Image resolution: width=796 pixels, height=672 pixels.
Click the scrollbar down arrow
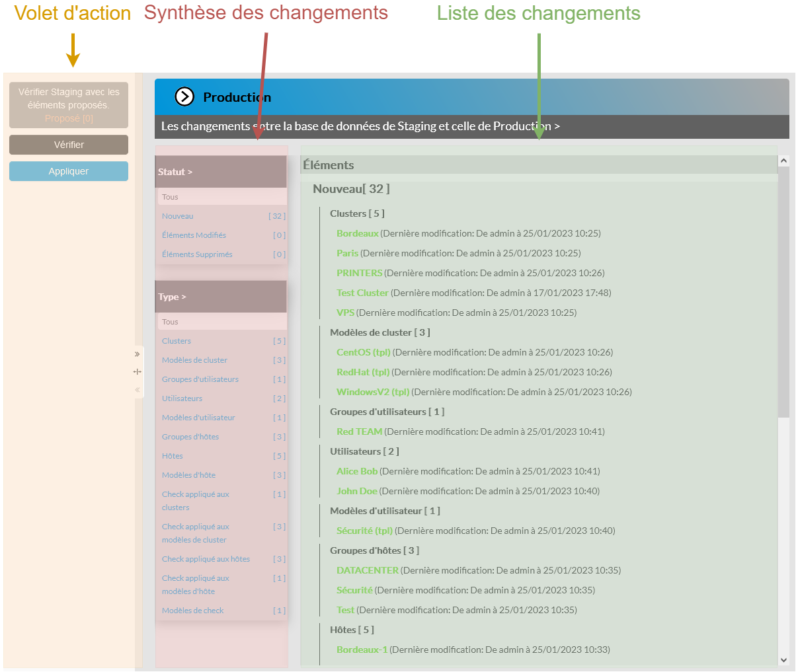pyautogui.click(x=783, y=659)
